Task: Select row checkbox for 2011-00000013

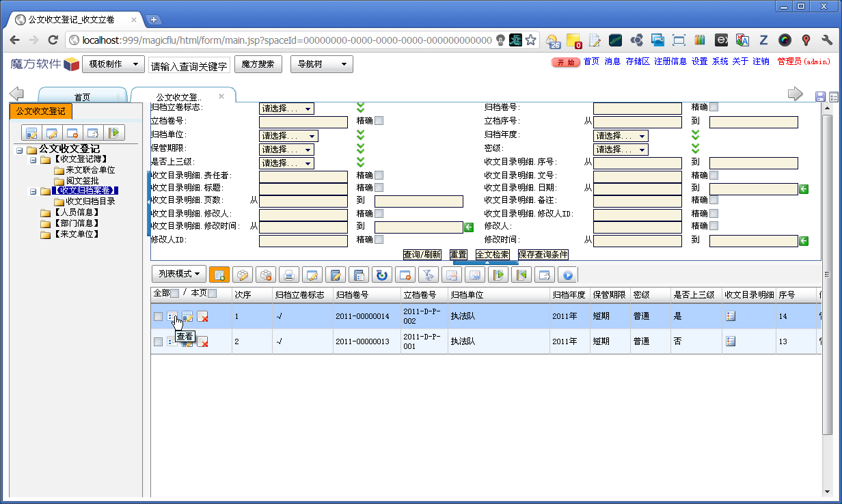Action: (158, 341)
